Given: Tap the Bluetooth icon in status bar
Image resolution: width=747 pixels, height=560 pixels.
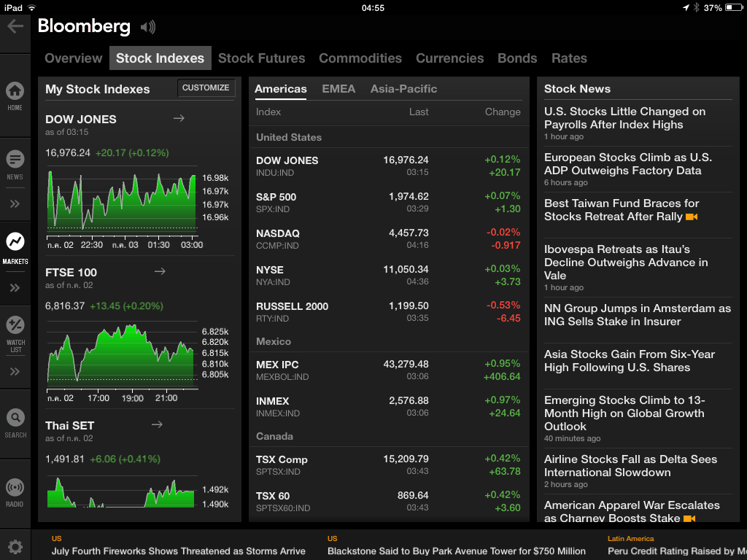Looking at the screenshot, I should (x=695, y=7).
